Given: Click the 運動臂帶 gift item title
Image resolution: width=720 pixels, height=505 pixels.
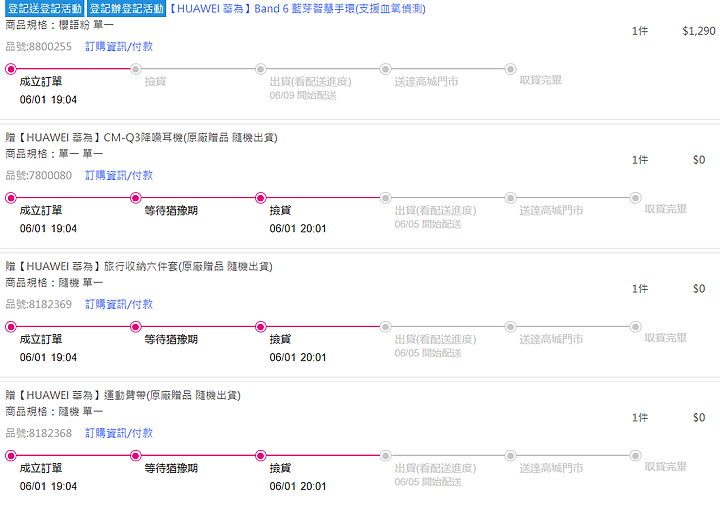Looking at the screenshot, I should [x=123, y=395].
